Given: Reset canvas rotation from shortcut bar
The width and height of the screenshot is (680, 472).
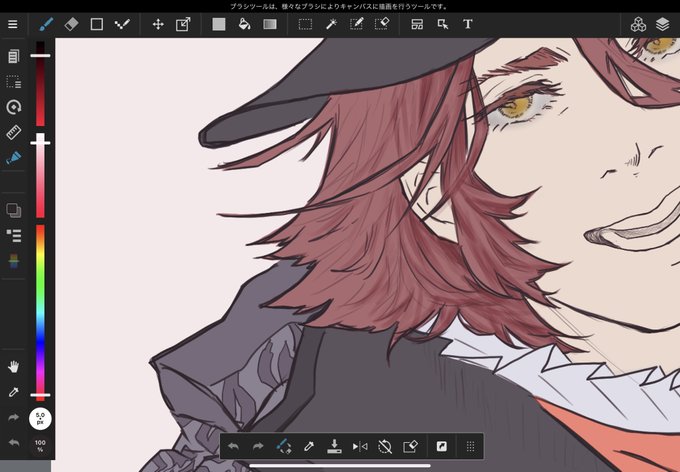Looking at the screenshot, I should (x=385, y=446).
